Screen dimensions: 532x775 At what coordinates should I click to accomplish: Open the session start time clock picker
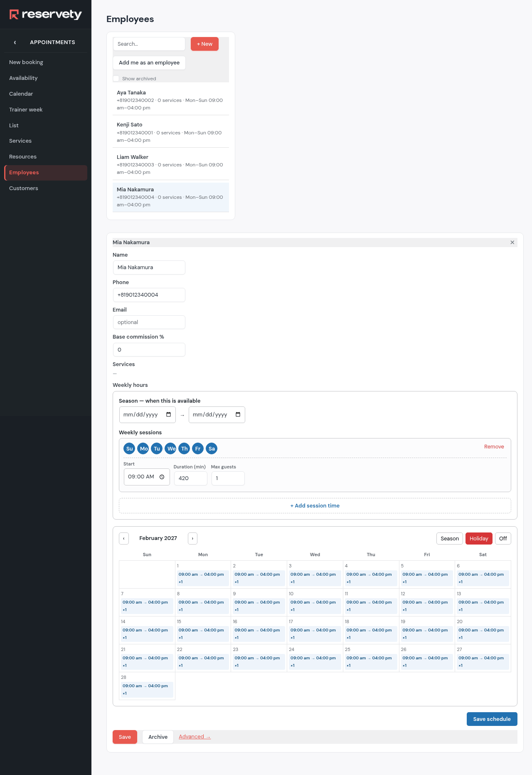[162, 477]
